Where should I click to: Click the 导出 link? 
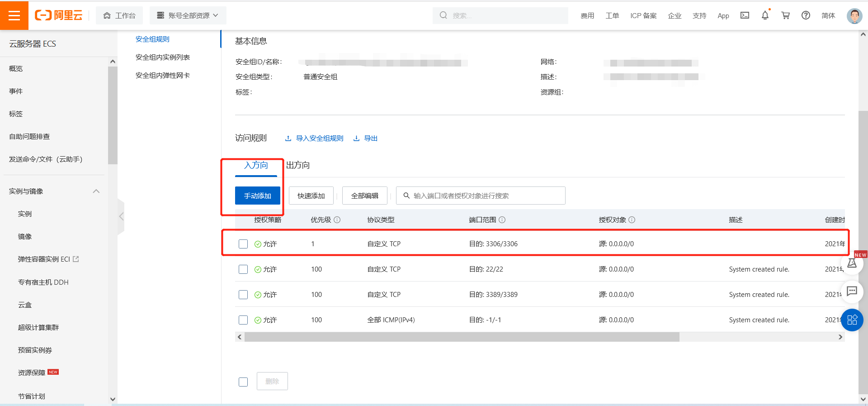pyautogui.click(x=371, y=139)
